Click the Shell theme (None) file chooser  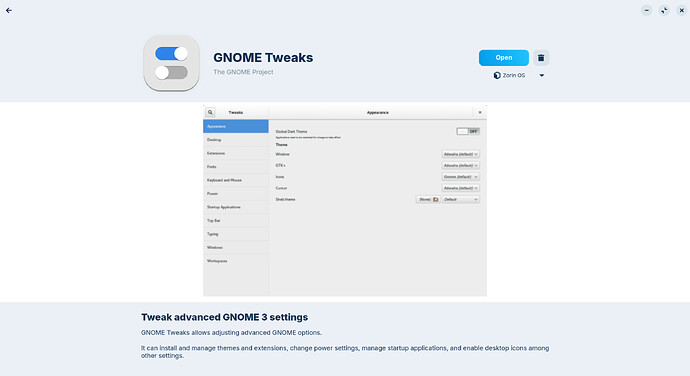pos(428,199)
